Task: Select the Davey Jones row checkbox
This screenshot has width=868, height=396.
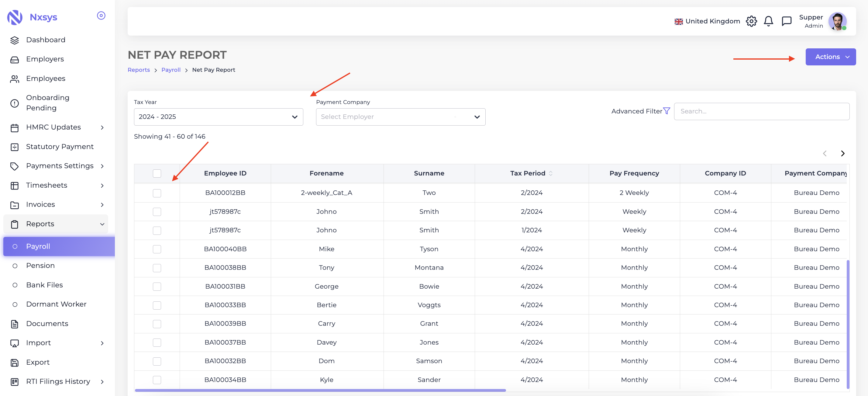Action: pos(157,343)
